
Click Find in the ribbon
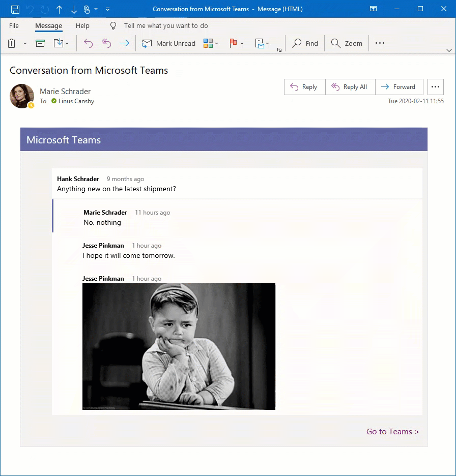click(x=305, y=43)
